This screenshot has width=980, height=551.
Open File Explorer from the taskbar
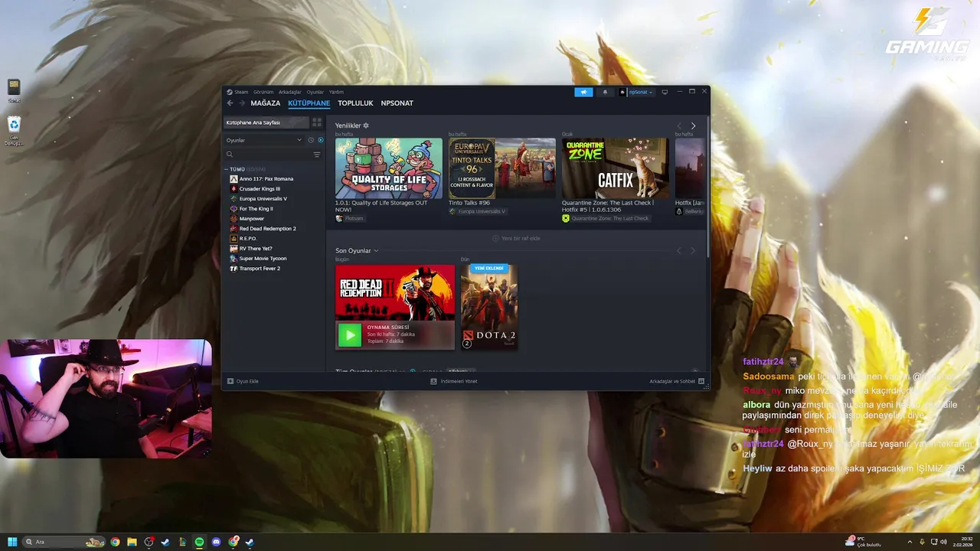point(132,542)
